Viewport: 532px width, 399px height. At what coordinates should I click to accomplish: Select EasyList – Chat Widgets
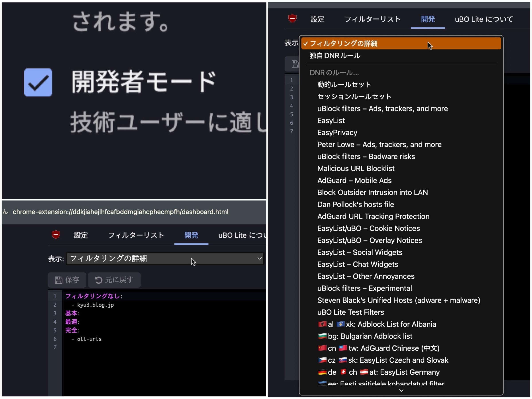click(401, 264)
